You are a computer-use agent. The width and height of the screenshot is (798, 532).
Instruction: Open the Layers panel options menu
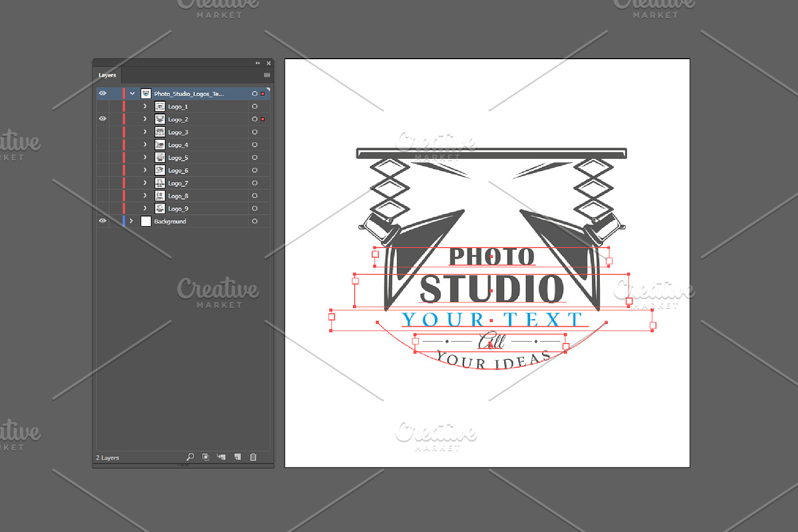267,75
